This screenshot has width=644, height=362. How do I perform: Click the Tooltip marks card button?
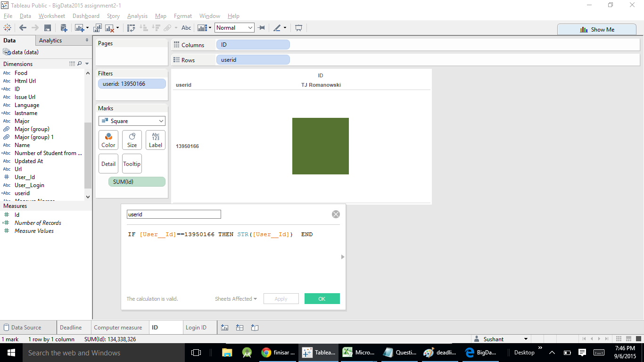[132, 164]
